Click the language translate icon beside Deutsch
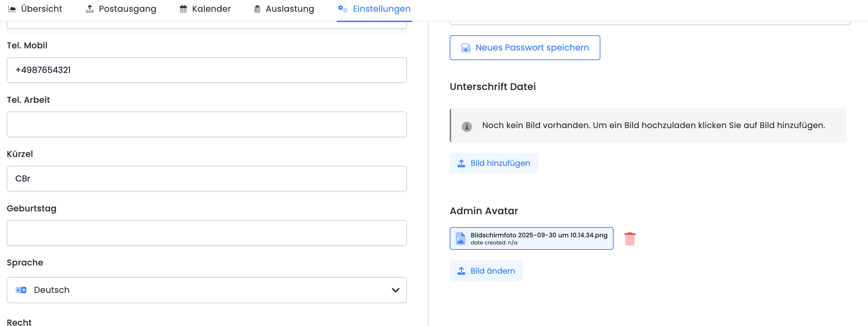 pyautogui.click(x=21, y=290)
